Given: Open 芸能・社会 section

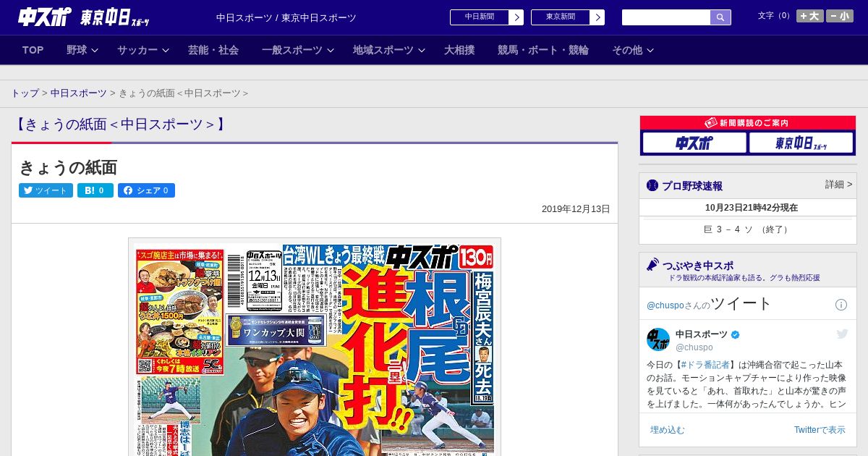Looking at the screenshot, I should pyautogui.click(x=213, y=50).
